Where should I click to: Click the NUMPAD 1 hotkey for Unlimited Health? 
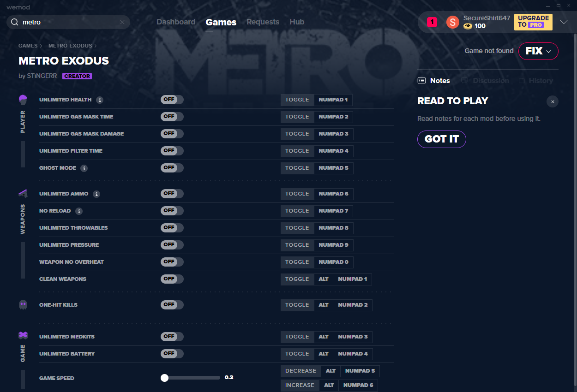click(x=333, y=100)
